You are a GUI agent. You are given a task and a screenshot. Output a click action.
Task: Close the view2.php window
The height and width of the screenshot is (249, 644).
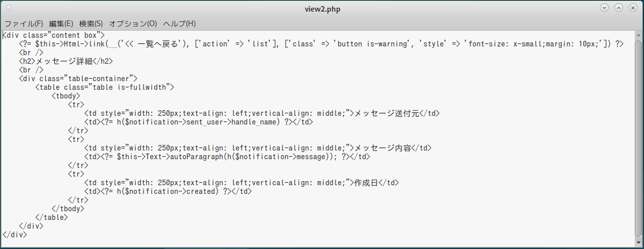coord(633,8)
